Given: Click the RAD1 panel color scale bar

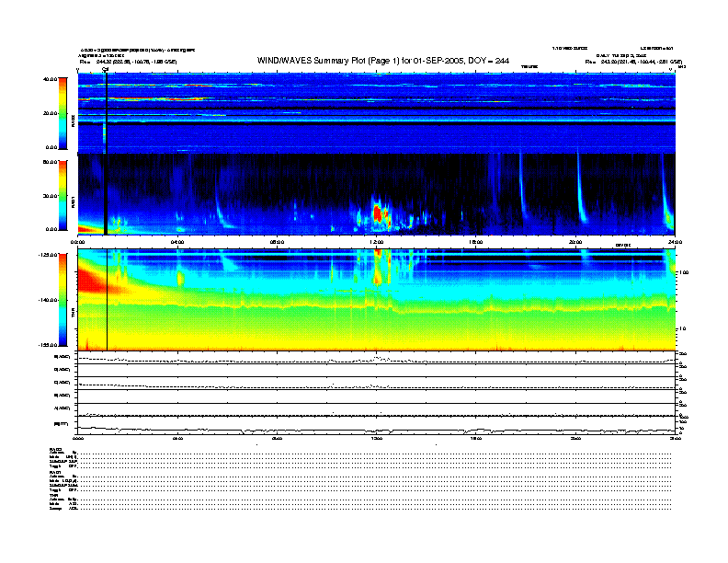Looking at the screenshot, I should 63,195.
